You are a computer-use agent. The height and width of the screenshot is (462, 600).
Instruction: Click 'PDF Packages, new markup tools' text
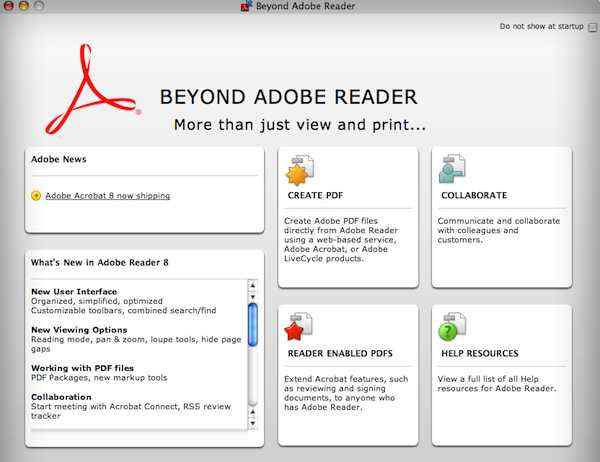point(99,378)
